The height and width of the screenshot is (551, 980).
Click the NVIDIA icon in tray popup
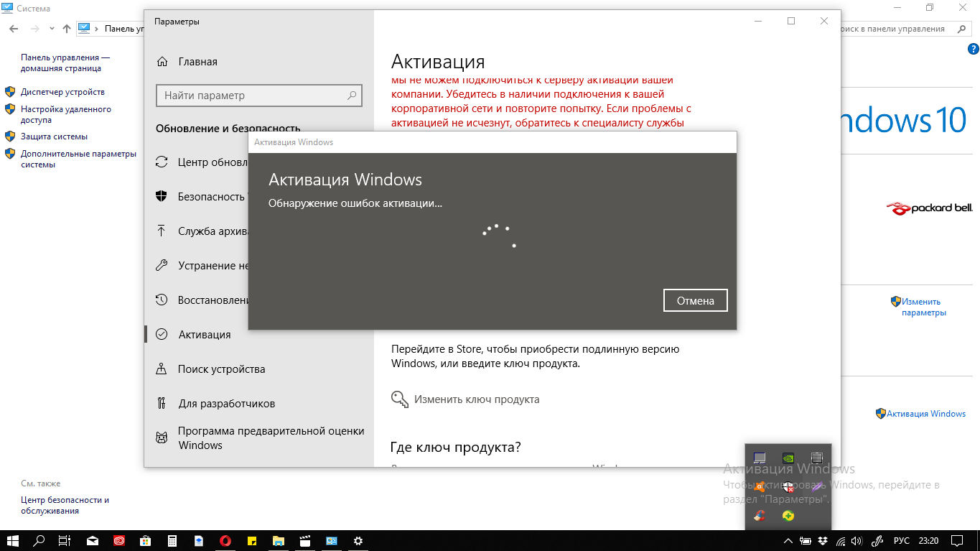(x=788, y=458)
